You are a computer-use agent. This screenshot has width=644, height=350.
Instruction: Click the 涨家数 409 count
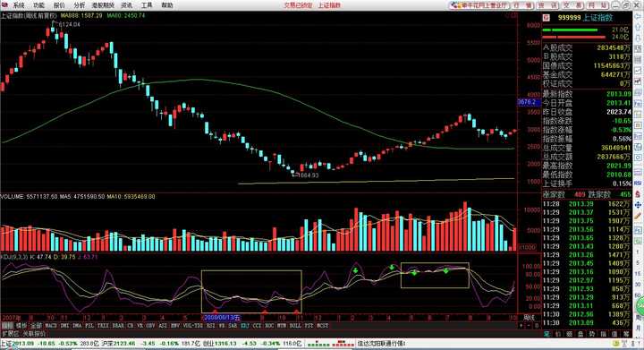point(580,194)
